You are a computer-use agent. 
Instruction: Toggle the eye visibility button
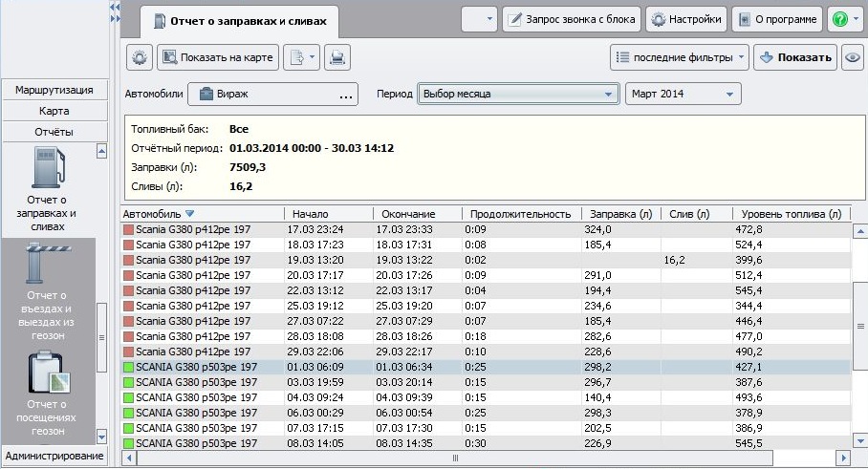point(853,57)
